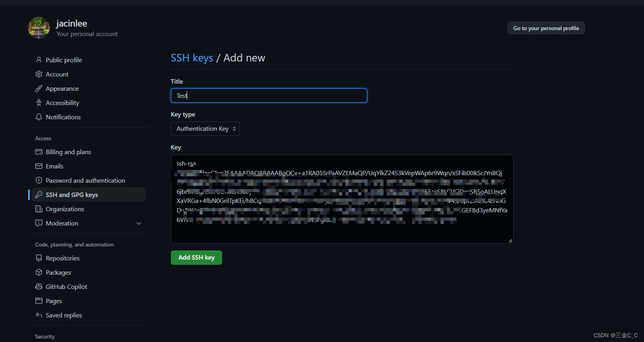Click the SSH and GPG key icon

(x=39, y=195)
